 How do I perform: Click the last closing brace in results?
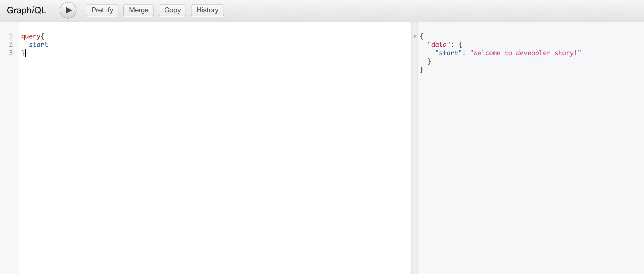(421, 70)
